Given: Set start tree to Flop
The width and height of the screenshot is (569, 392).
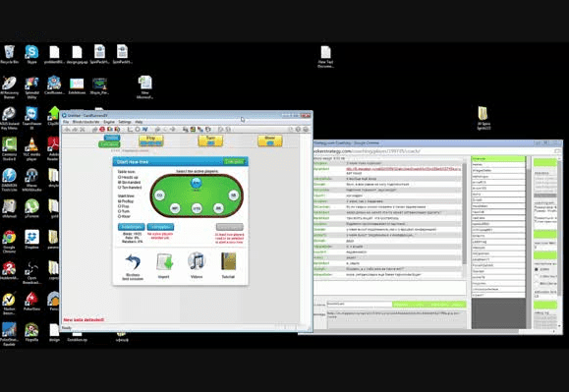Looking at the screenshot, I should point(124,206).
